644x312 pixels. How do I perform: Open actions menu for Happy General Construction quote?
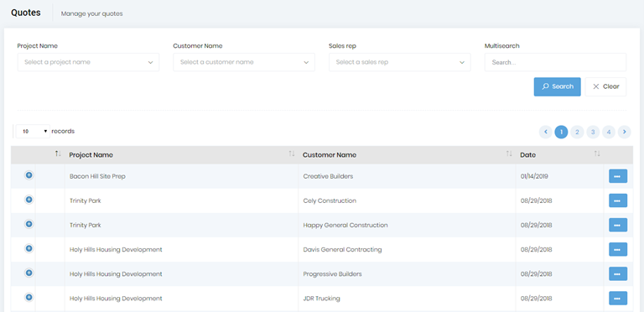click(x=618, y=225)
